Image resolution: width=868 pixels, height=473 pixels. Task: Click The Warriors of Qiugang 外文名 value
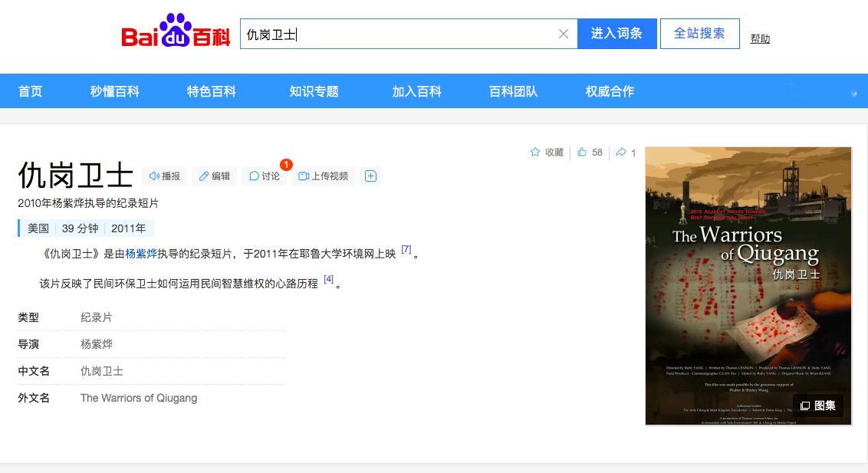click(139, 398)
